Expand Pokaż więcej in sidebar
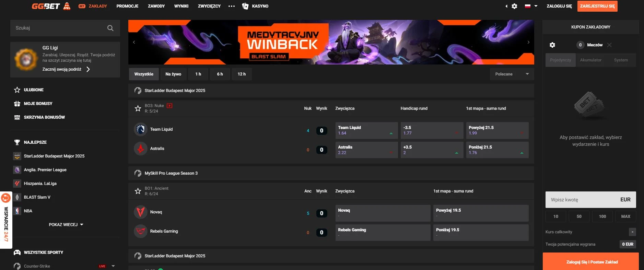This screenshot has height=270, width=644. [x=66, y=225]
